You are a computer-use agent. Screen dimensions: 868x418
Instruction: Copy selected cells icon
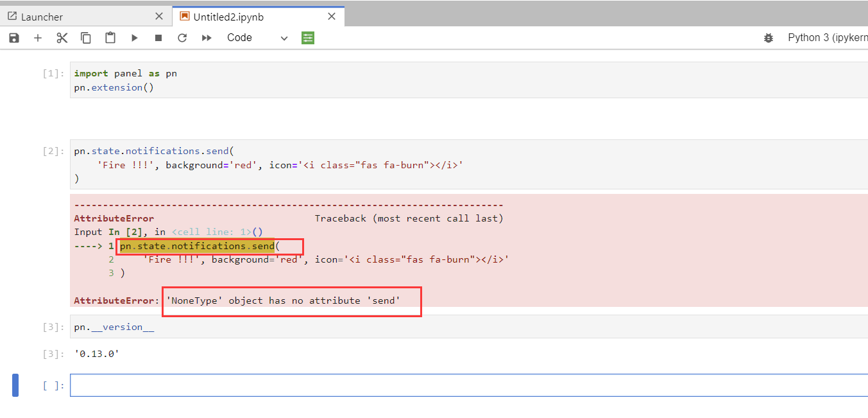coord(86,38)
